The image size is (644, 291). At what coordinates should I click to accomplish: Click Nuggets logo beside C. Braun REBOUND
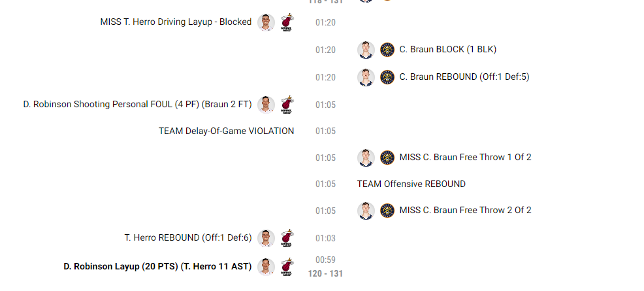click(x=387, y=77)
